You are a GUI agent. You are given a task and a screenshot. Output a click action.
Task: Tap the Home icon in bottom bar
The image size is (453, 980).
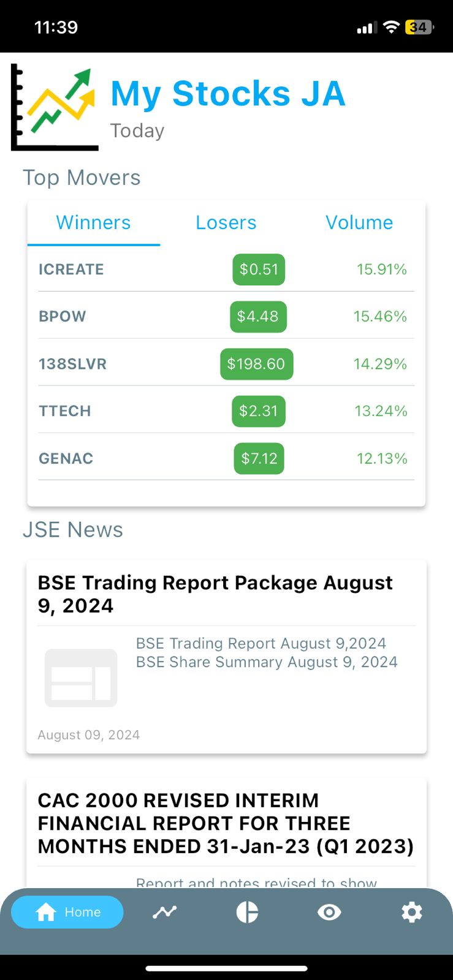[x=46, y=913]
